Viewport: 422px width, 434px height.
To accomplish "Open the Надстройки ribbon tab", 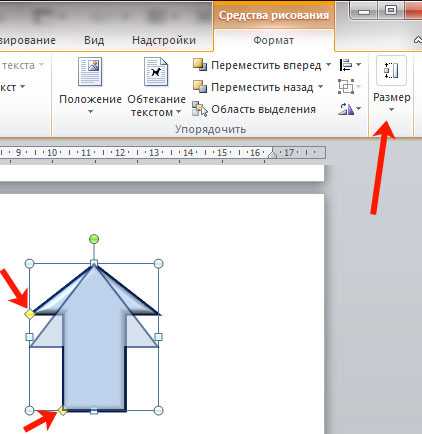I will (x=164, y=40).
